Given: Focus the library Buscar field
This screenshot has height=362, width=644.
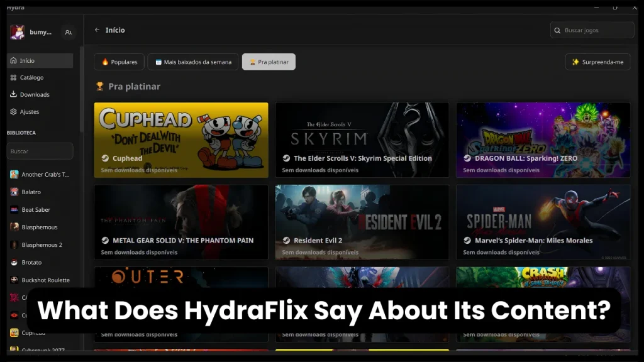Looking at the screenshot, I should (x=40, y=151).
